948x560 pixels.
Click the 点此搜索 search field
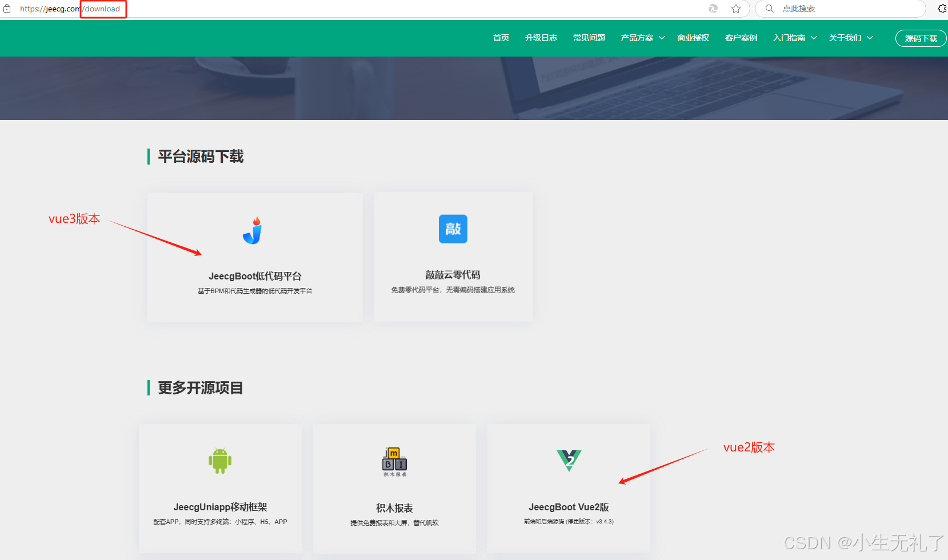coord(840,9)
